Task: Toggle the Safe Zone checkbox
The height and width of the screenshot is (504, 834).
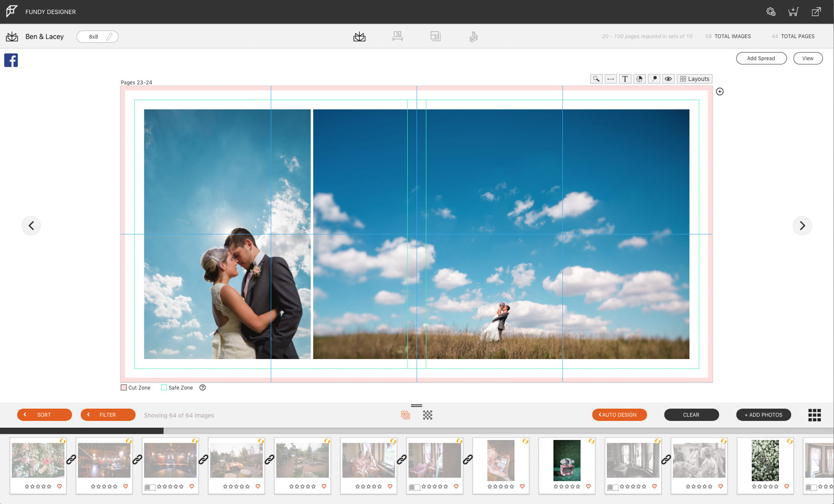Action: [x=164, y=387]
